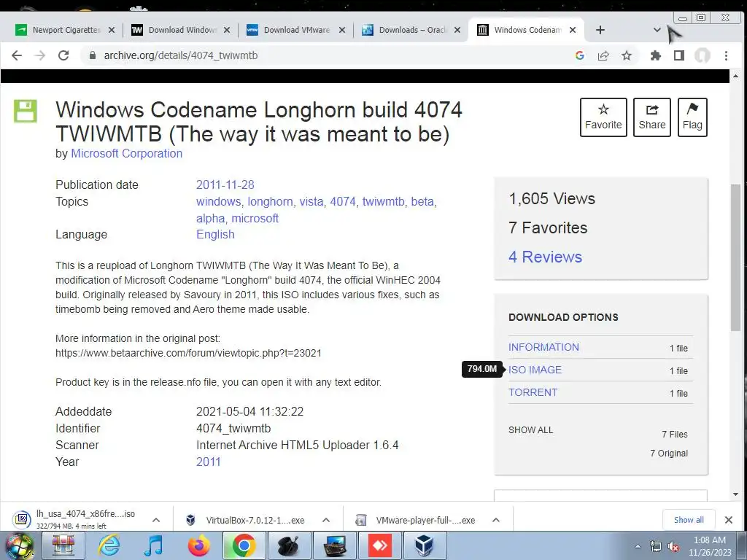The width and height of the screenshot is (747, 560).
Task: Click the page vertical scrollbar thumb
Action: point(735,257)
